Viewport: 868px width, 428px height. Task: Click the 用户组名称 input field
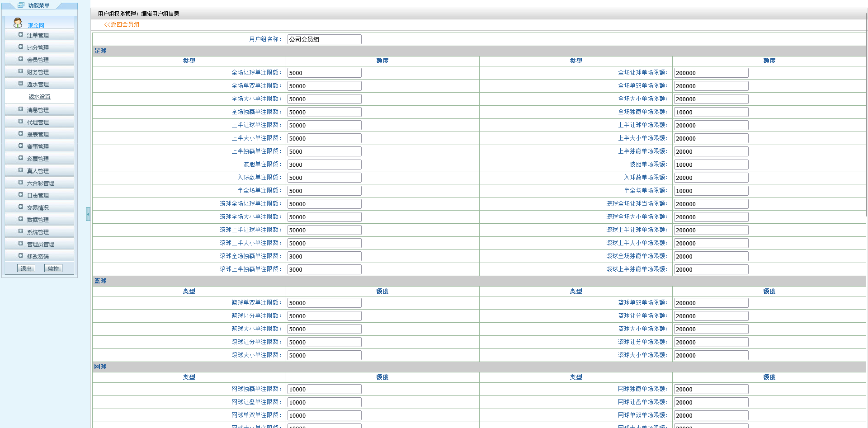(324, 39)
